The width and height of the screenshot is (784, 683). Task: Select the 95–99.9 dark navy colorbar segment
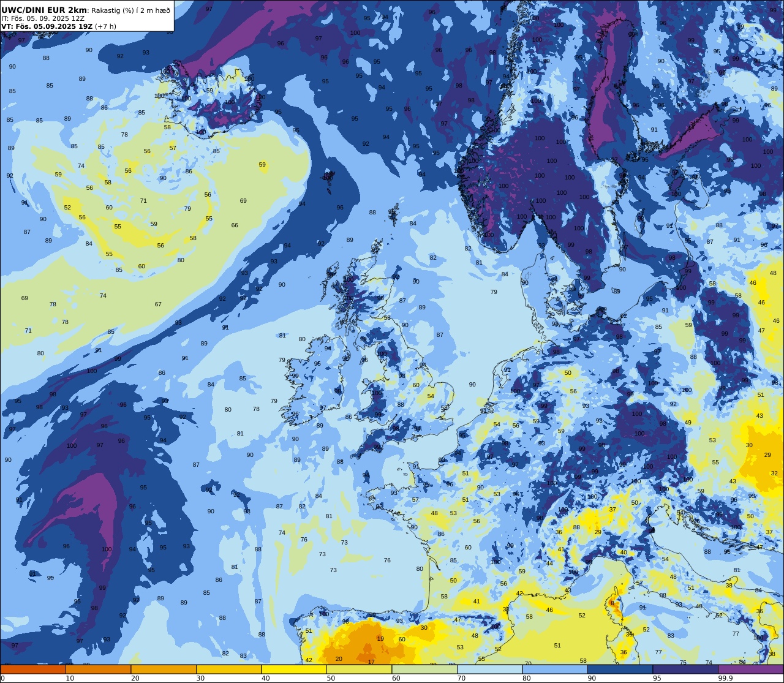coord(685,670)
